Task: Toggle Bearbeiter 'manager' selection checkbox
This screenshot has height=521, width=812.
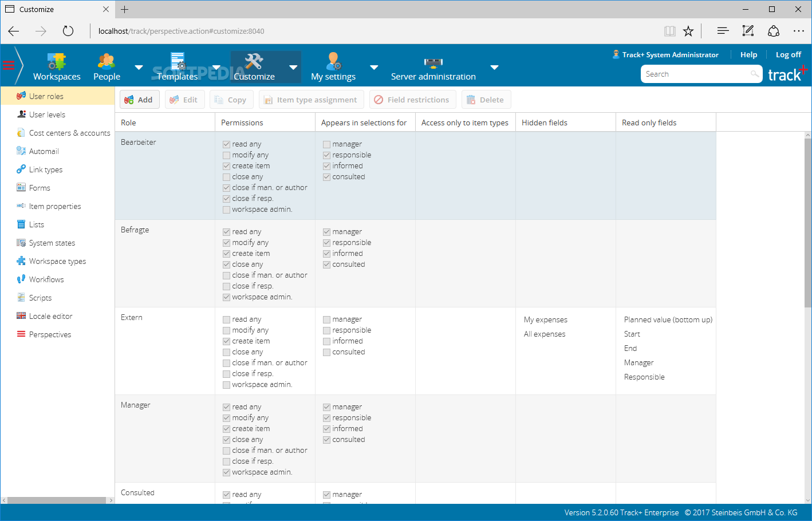Action: 327,144
